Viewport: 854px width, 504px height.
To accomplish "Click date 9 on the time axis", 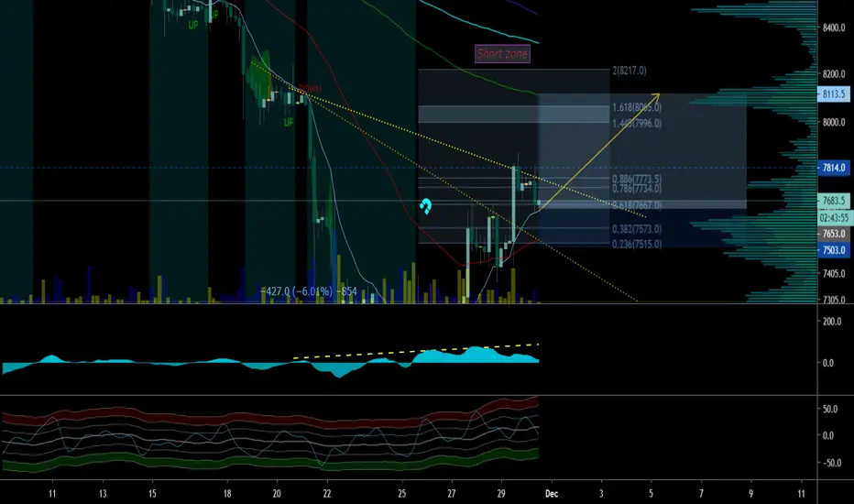I will pyautogui.click(x=751, y=494).
